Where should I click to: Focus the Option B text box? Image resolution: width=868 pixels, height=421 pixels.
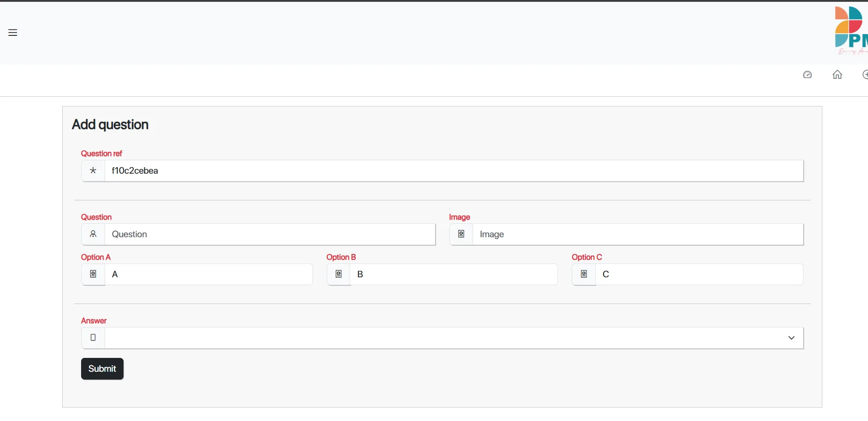coord(453,275)
